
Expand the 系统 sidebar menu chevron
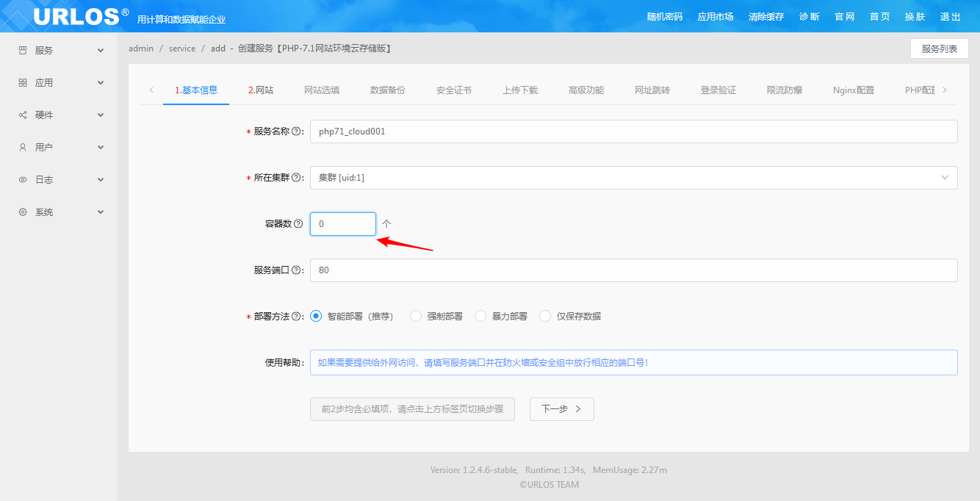coord(101,212)
